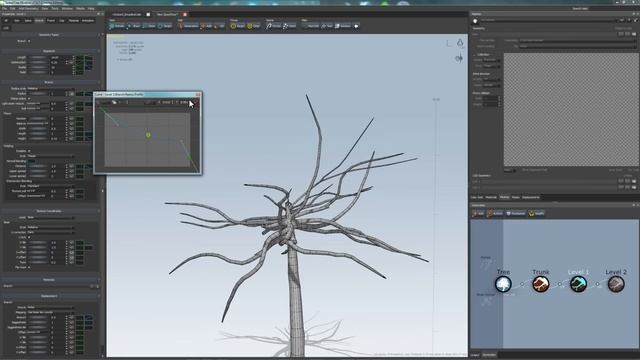Select the Trunk generator node

click(541, 284)
